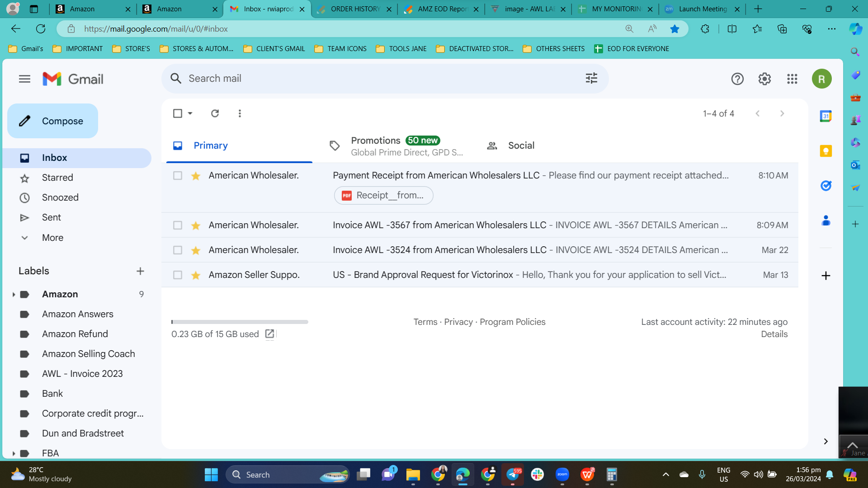Open the Terms link
868x488 pixels.
425,322
